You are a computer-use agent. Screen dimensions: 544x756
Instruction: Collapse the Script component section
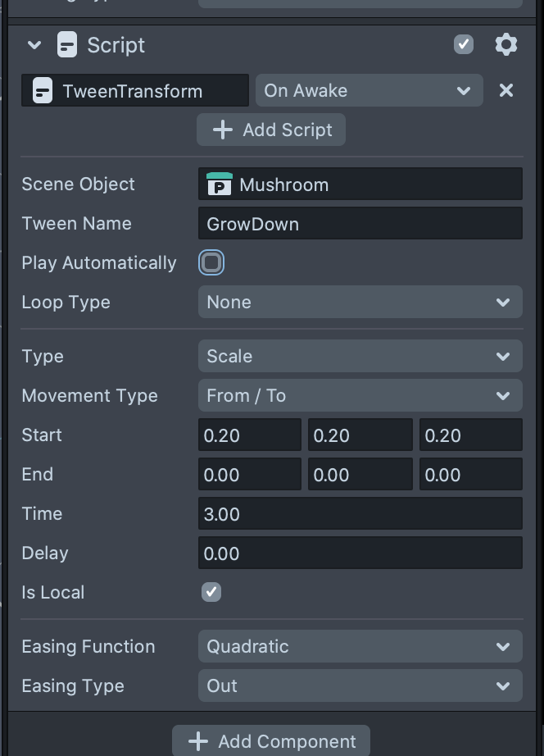[34, 45]
